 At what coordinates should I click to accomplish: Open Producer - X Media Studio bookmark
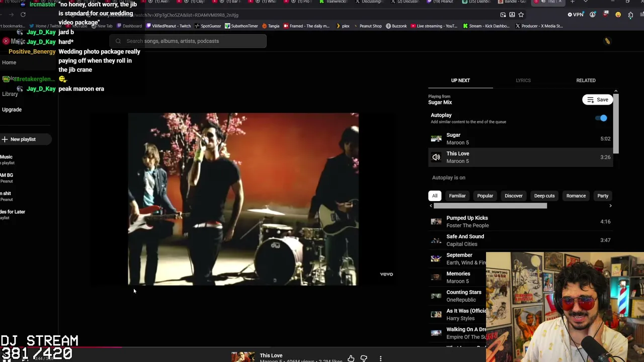(539, 26)
